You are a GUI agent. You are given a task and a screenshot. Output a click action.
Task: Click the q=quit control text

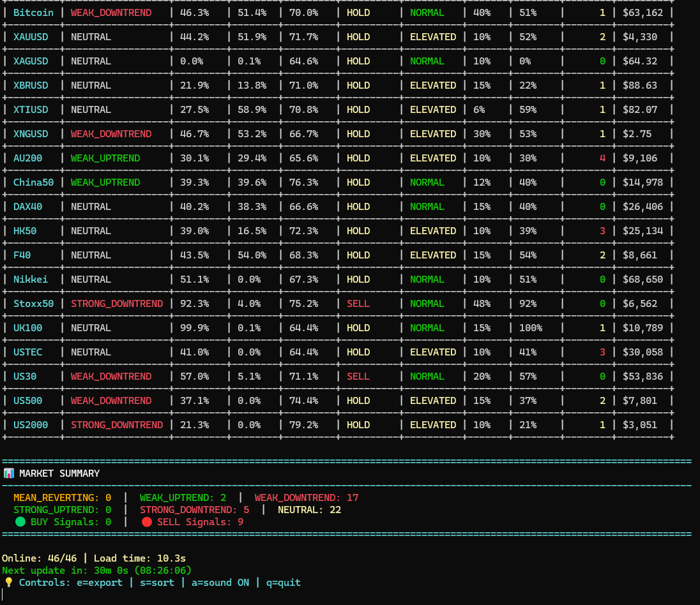point(284,583)
